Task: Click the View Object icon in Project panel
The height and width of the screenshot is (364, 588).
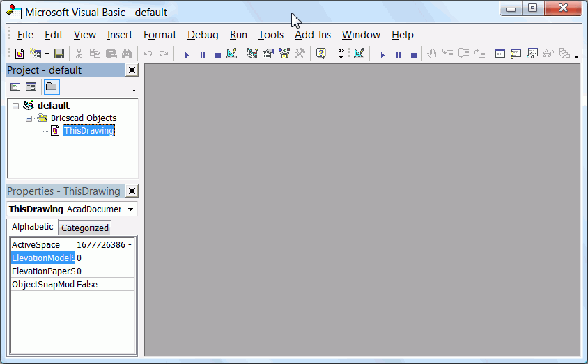Action: (31, 87)
